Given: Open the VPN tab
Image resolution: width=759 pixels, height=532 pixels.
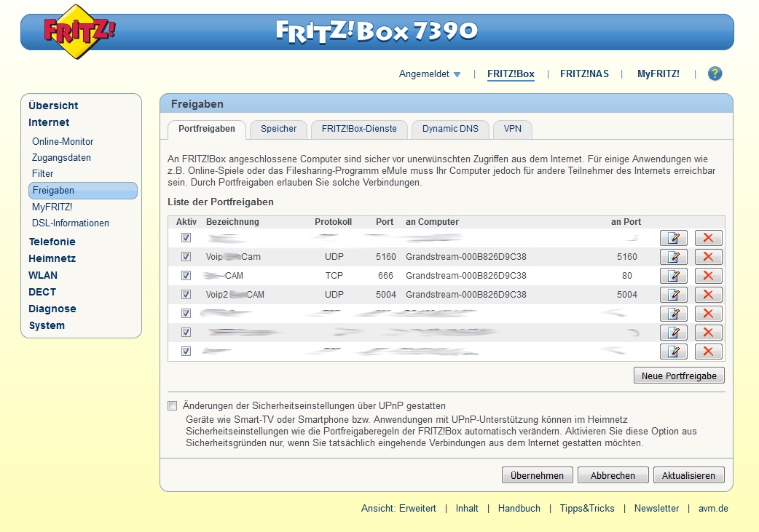Looking at the screenshot, I should [x=513, y=129].
